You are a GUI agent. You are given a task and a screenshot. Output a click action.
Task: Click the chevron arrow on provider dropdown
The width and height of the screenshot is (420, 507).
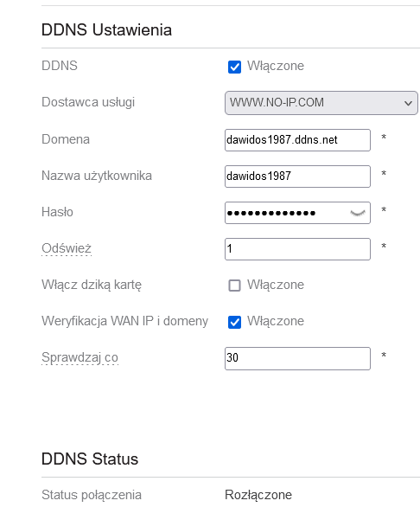pyautogui.click(x=408, y=103)
